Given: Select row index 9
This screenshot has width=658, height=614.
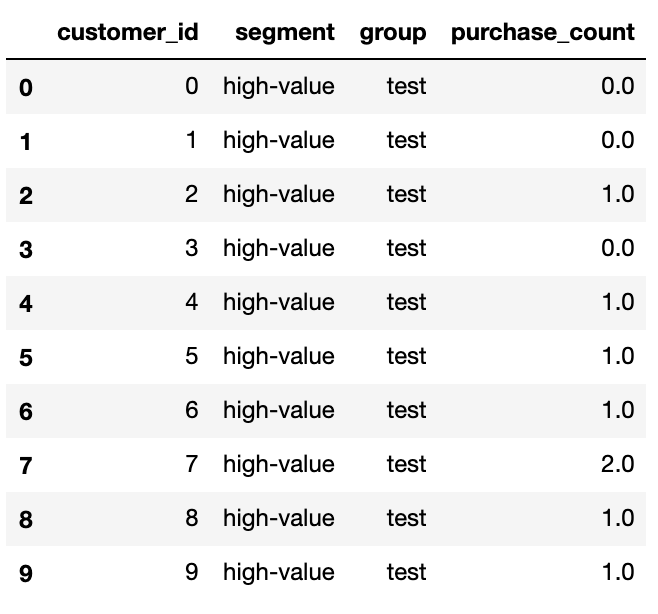Looking at the screenshot, I should tap(26, 573).
